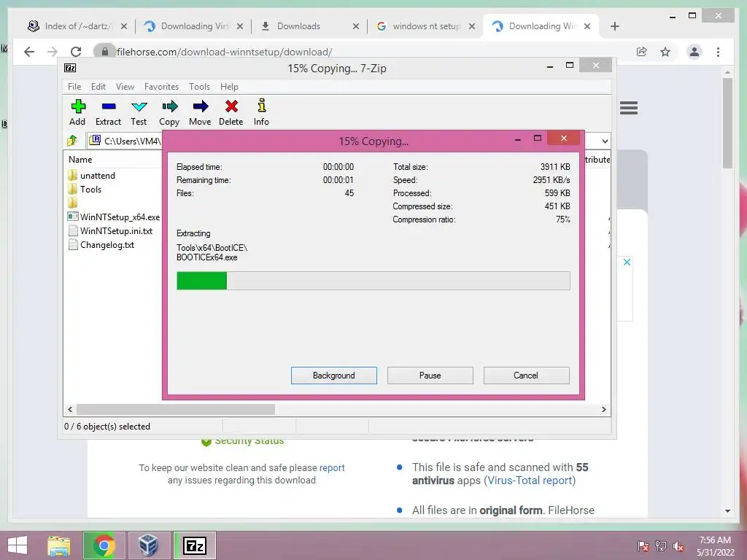Open the Action Center flag icon
This screenshot has width=747, height=560.
pos(643,546)
